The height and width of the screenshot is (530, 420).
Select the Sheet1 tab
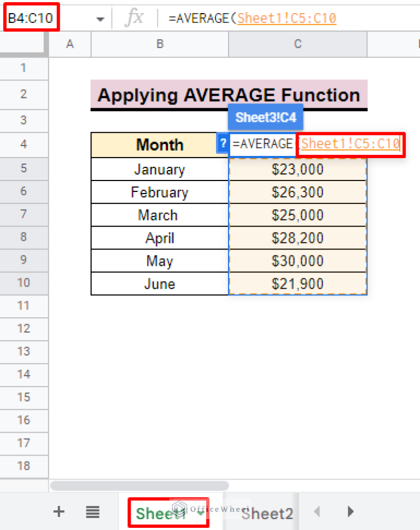coord(161,513)
